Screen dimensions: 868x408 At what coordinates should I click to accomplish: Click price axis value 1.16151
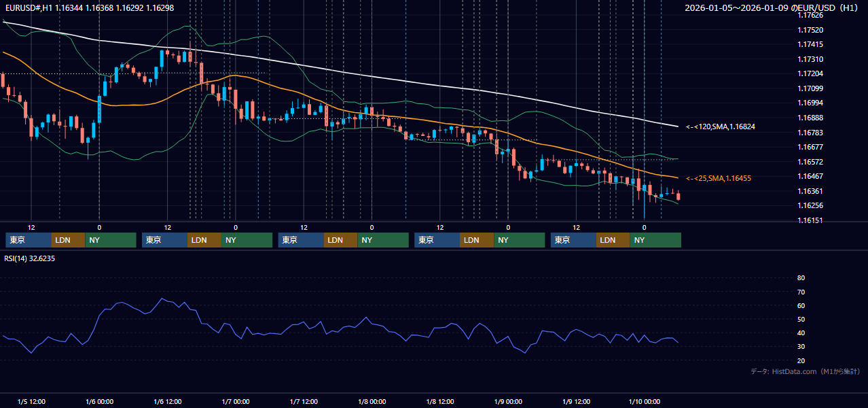tap(810, 220)
